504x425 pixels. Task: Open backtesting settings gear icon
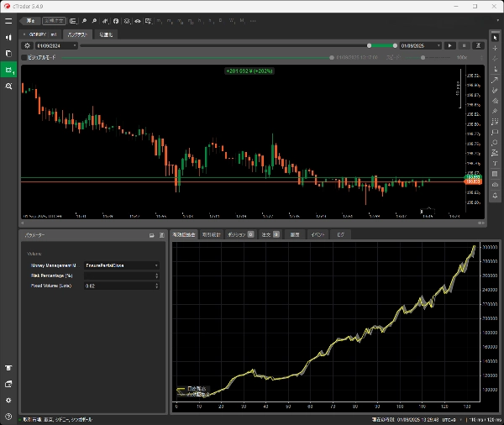point(28,45)
